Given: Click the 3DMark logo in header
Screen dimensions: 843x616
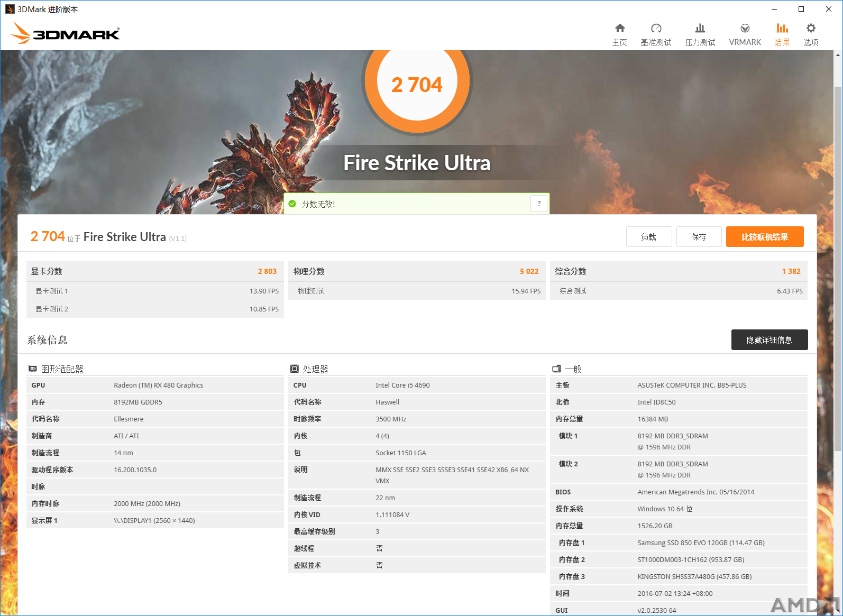Looking at the screenshot, I should click(65, 33).
